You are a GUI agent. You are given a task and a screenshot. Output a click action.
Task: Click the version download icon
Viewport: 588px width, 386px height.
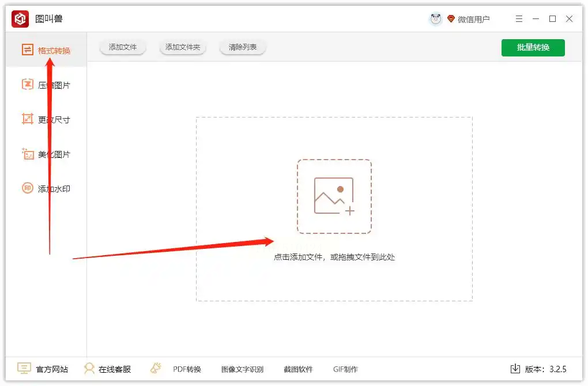[x=515, y=369]
